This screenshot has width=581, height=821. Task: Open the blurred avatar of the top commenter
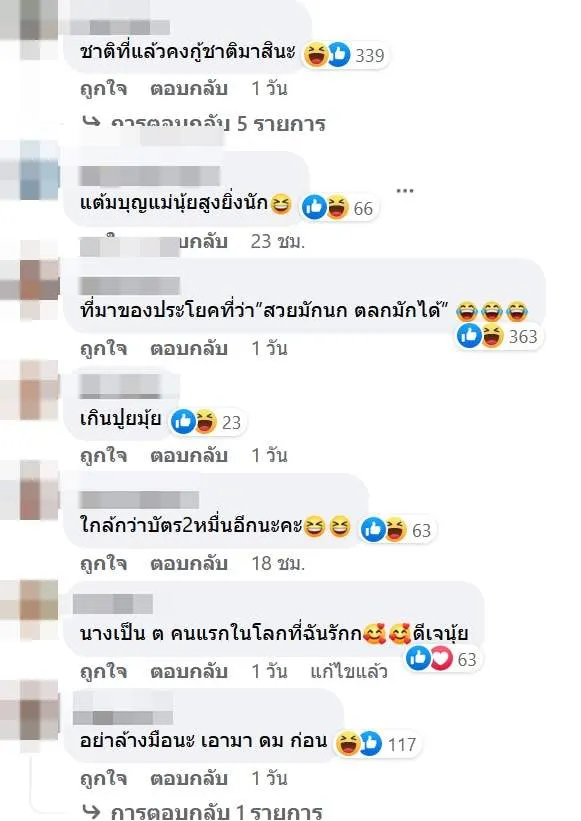coord(31,29)
